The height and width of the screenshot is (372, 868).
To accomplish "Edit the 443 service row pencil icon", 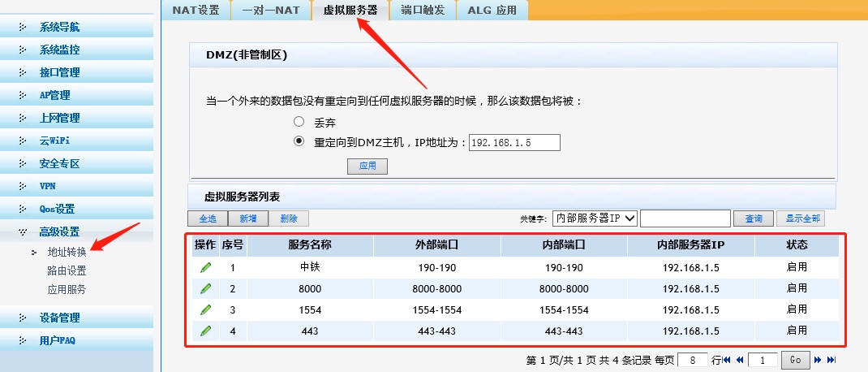I will click(x=205, y=331).
